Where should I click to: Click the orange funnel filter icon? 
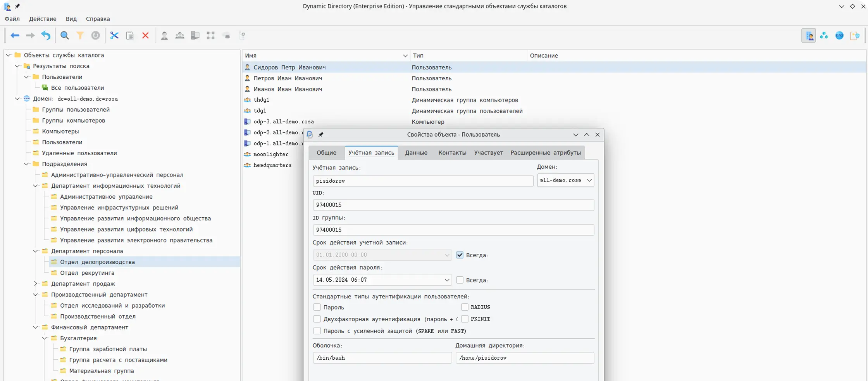(80, 36)
